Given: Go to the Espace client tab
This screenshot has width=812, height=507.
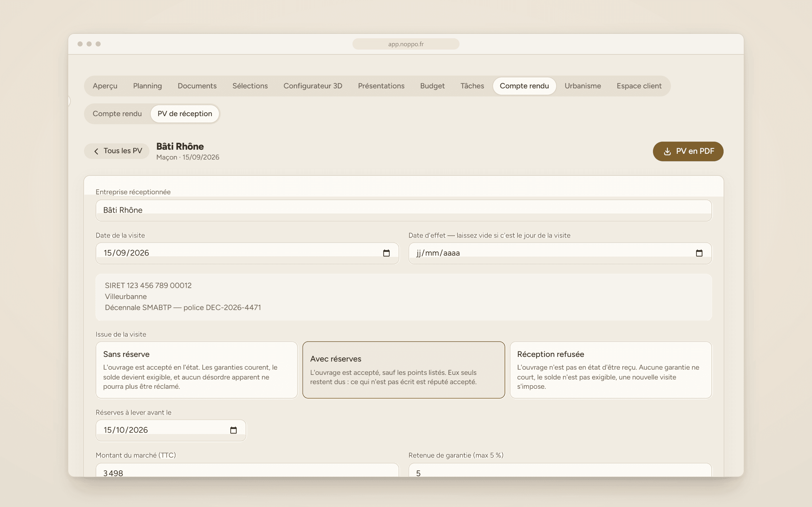Looking at the screenshot, I should click(x=639, y=86).
